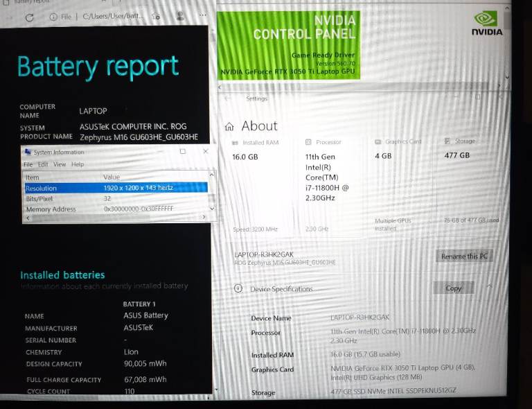Click the System Information title bar icon
This screenshot has width=532, height=409.
coord(28,152)
